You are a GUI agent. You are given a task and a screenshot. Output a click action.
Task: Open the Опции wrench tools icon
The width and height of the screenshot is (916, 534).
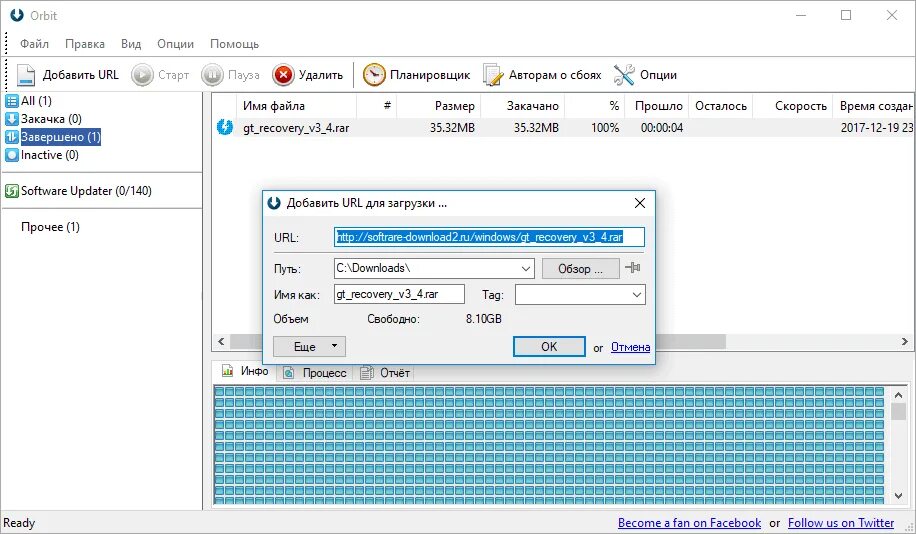point(624,75)
